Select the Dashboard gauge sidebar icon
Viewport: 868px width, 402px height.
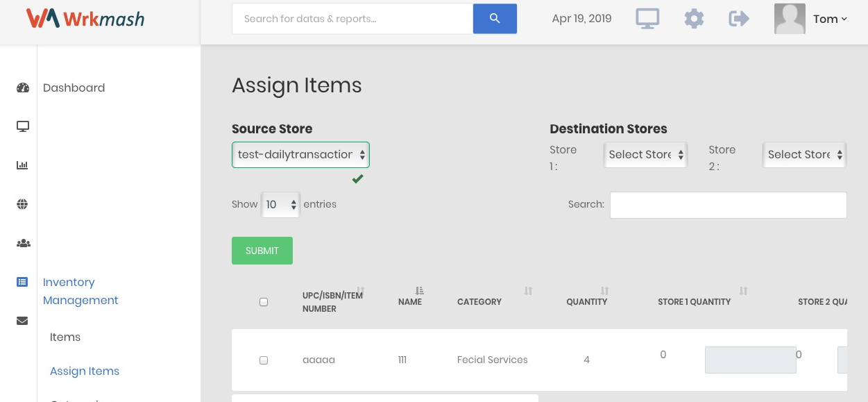(x=22, y=87)
